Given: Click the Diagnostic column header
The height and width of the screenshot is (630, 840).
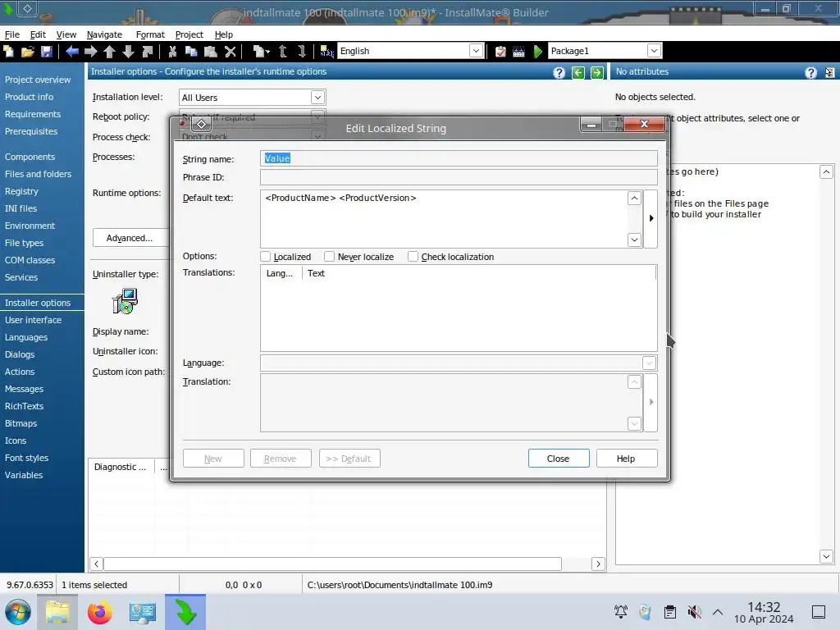Looking at the screenshot, I should pyautogui.click(x=121, y=467).
